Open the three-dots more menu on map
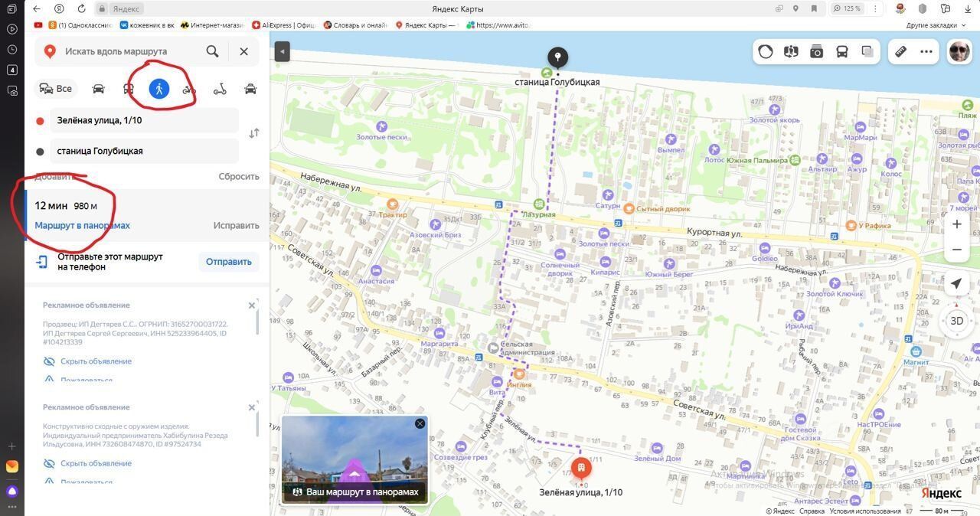Screen dimensions: 980x516 (926, 51)
